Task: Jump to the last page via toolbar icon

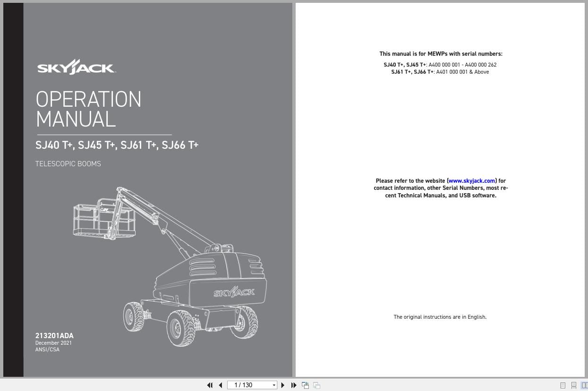Action: [294, 385]
